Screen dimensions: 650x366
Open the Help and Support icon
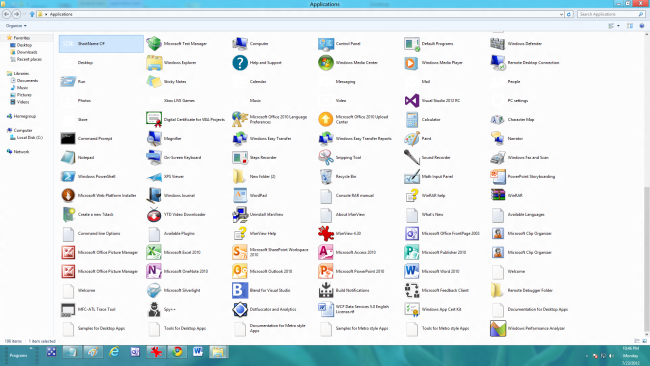(240, 63)
